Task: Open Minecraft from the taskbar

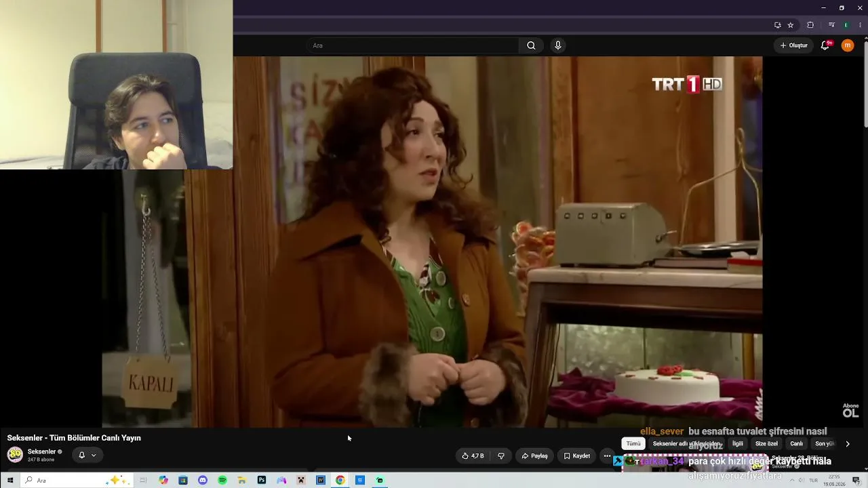Action: coord(301,481)
